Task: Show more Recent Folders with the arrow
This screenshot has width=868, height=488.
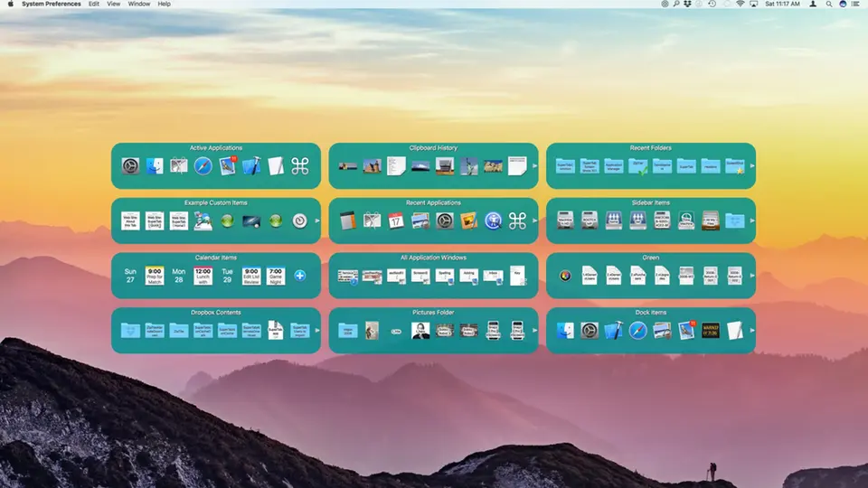Action: click(x=751, y=166)
